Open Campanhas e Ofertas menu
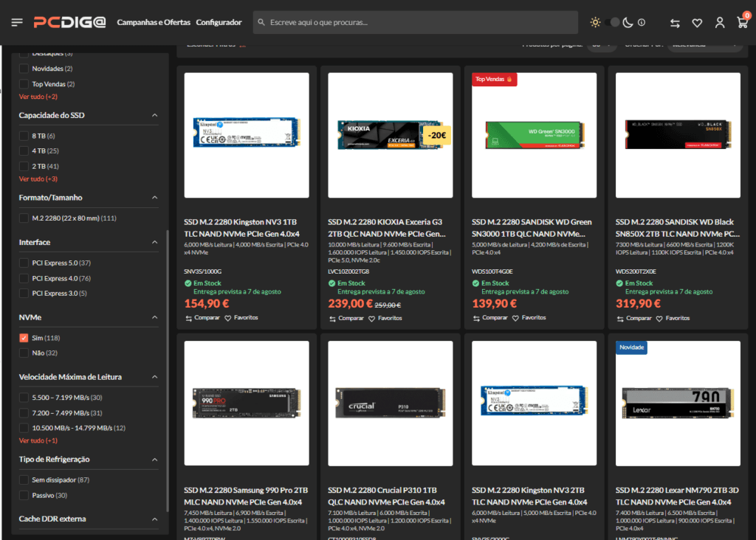The height and width of the screenshot is (540, 756). 154,22
